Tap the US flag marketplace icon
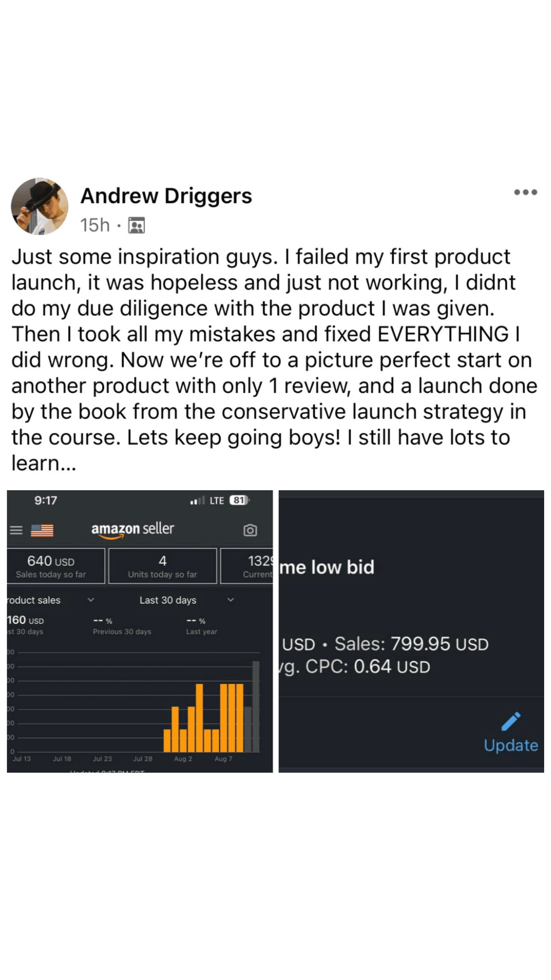The height and width of the screenshot is (980, 551). [x=42, y=530]
